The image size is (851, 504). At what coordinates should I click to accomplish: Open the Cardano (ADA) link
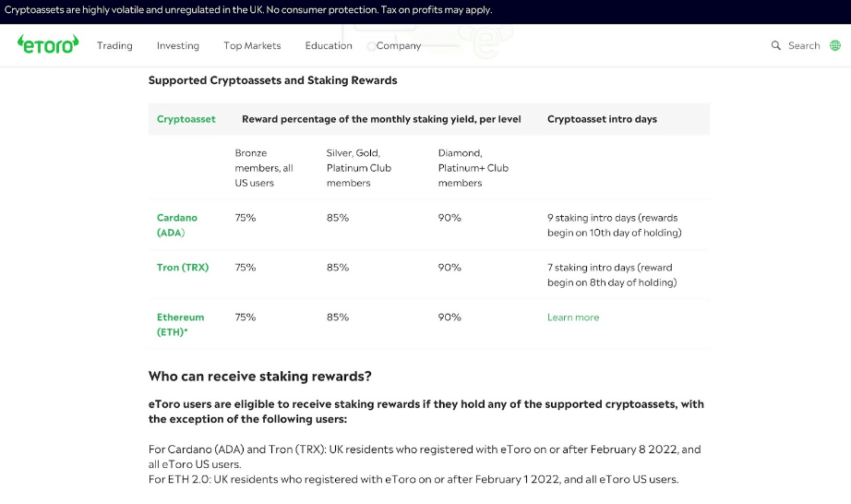[177, 225]
